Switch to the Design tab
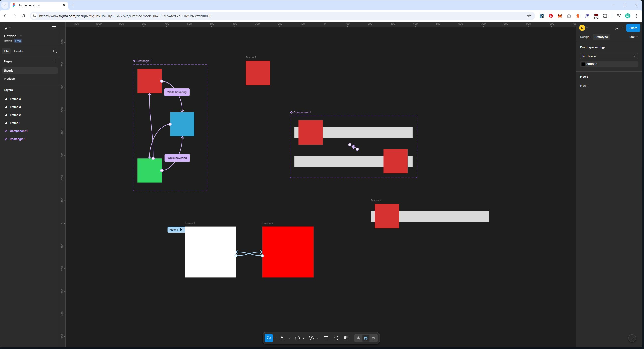Screen dimensions: 644x349 [x=585, y=37]
